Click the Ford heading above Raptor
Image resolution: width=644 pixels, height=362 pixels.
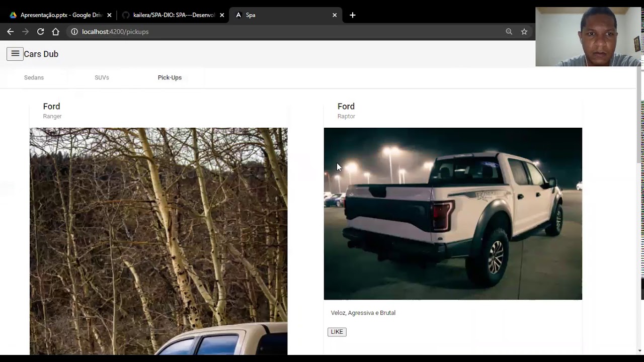(x=346, y=106)
